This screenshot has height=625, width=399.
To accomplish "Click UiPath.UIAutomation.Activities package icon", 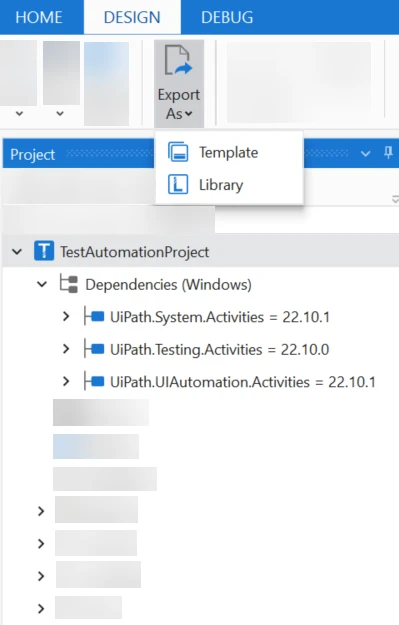I will pyautogui.click(x=94, y=382).
